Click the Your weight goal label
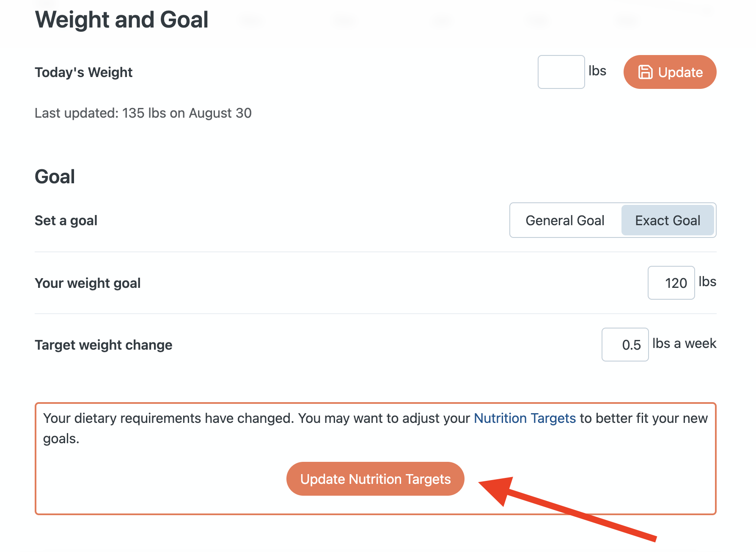Viewport: 756px width, 552px height. coord(88,283)
